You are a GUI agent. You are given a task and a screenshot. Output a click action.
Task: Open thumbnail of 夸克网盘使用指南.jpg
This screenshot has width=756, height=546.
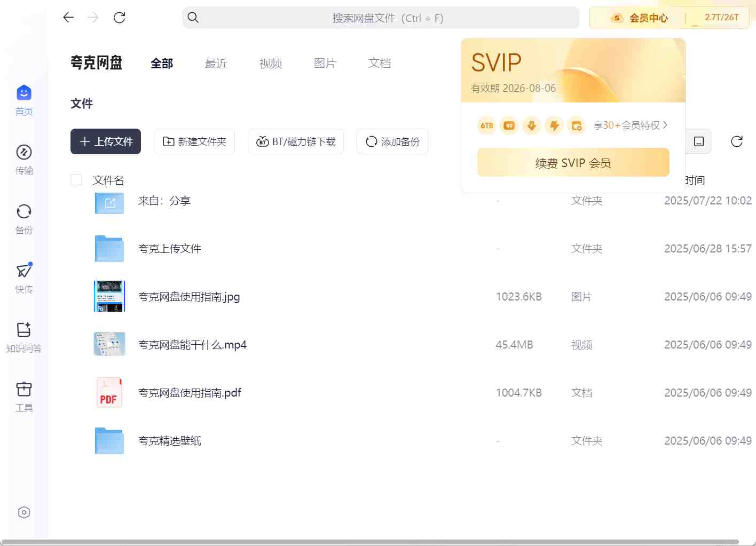coord(109,296)
